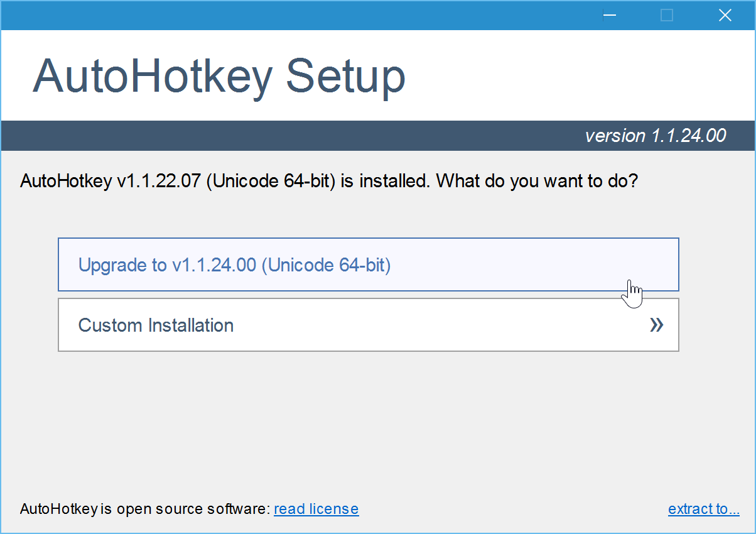Viewport: 756px width, 534px height.
Task: Open the Custom Installation option
Action: point(369,325)
